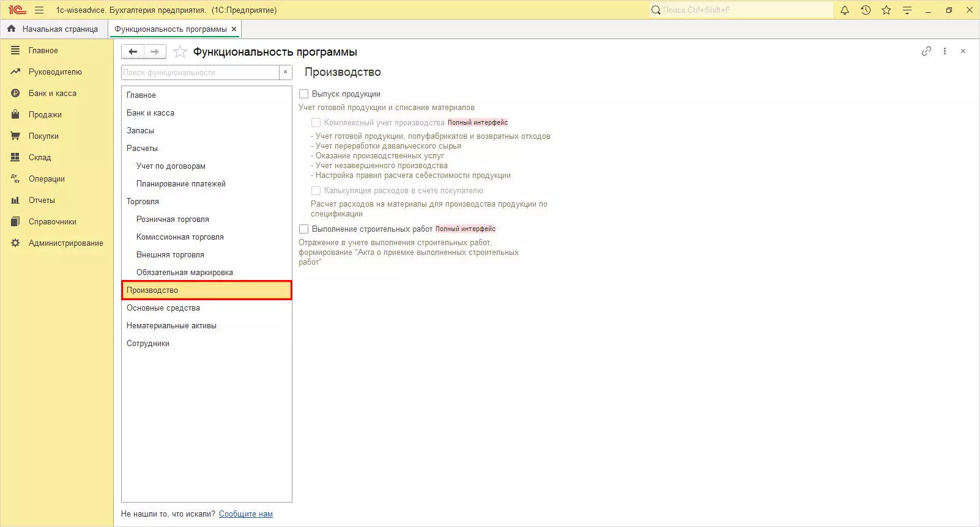Open panel settings lines icon
Image resolution: width=980 pixels, height=527 pixels.
click(907, 10)
